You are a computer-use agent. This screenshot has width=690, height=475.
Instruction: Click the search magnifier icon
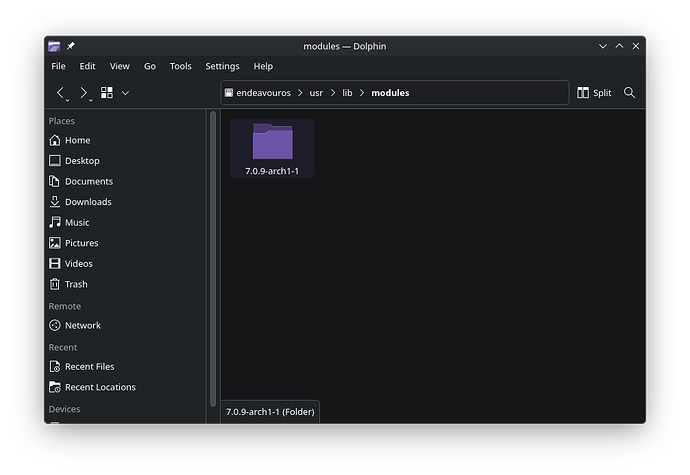pos(629,93)
